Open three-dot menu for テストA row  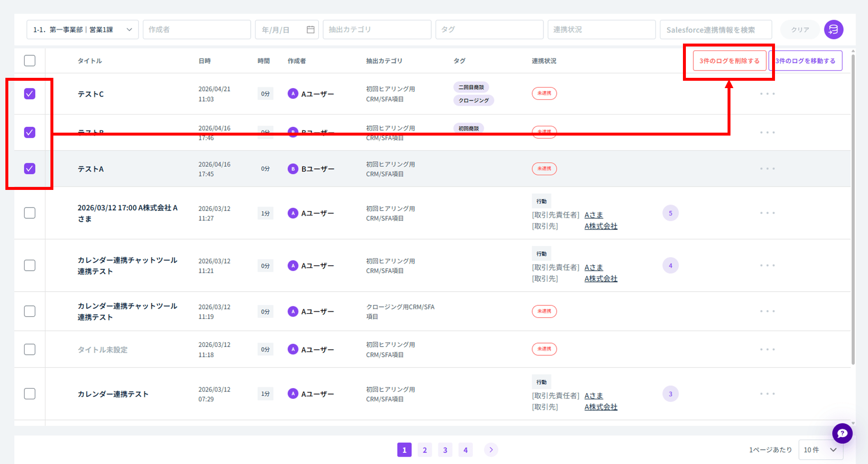pos(767,168)
